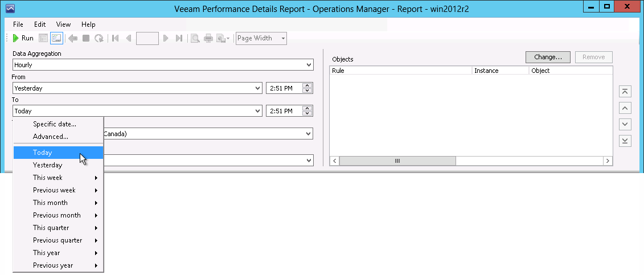Increase the To time with up stepper

click(x=307, y=108)
